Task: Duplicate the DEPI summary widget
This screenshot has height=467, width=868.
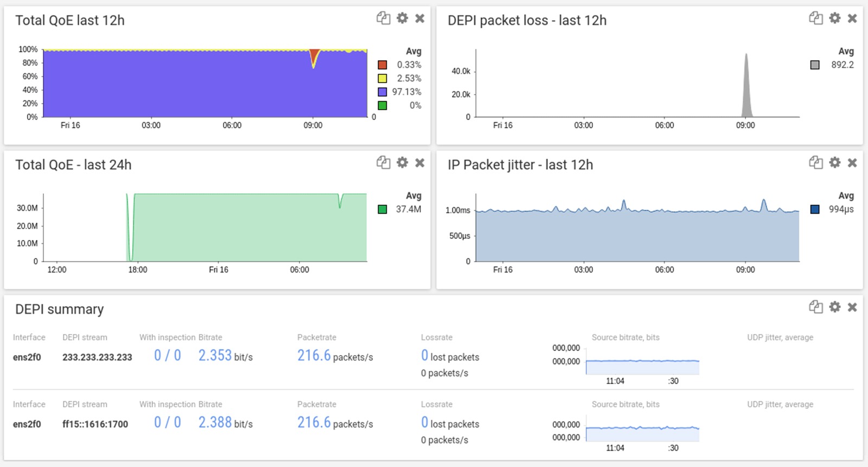Action: [x=815, y=307]
